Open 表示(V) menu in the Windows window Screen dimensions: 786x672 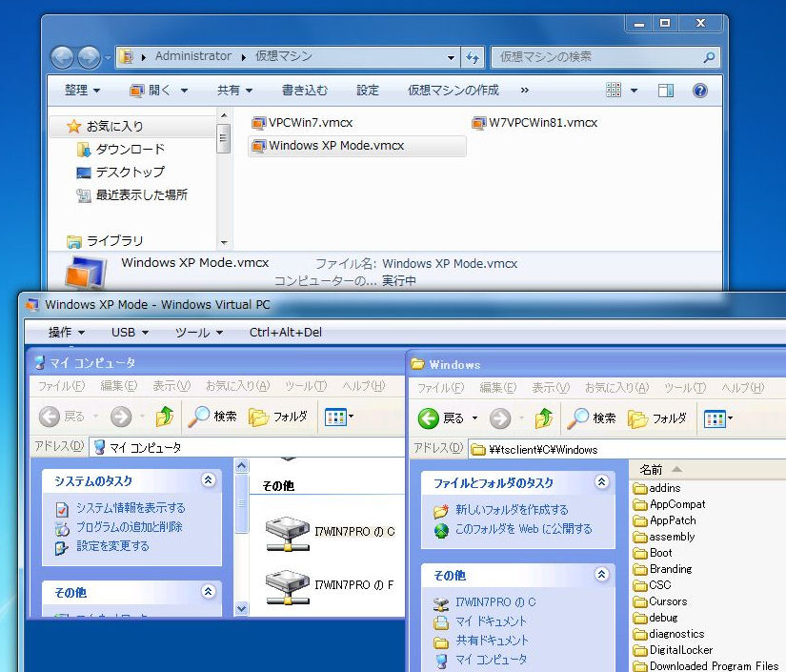pyautogui.click(x=551, y=388)
